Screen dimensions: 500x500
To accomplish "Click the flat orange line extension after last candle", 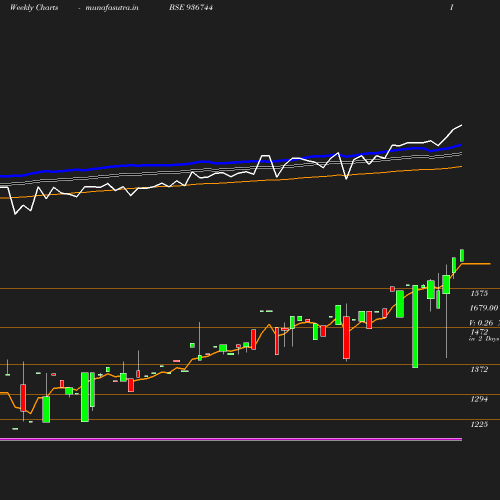I will coord(476,264).
